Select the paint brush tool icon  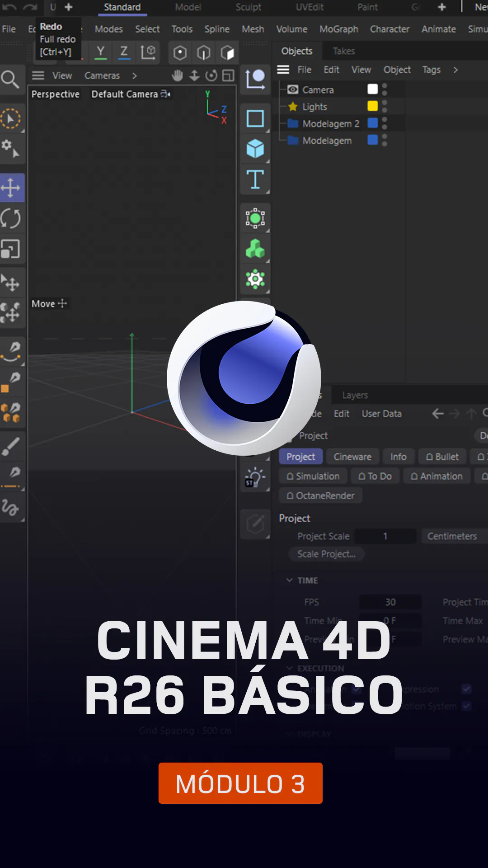pyautogui.click(x=10, y=447)
